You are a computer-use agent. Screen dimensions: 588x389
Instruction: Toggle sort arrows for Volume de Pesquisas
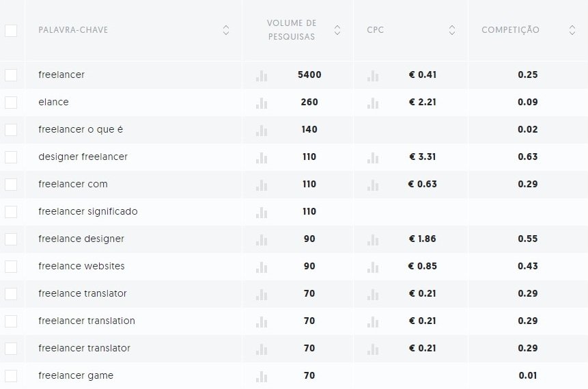click(x=337, y=30)
